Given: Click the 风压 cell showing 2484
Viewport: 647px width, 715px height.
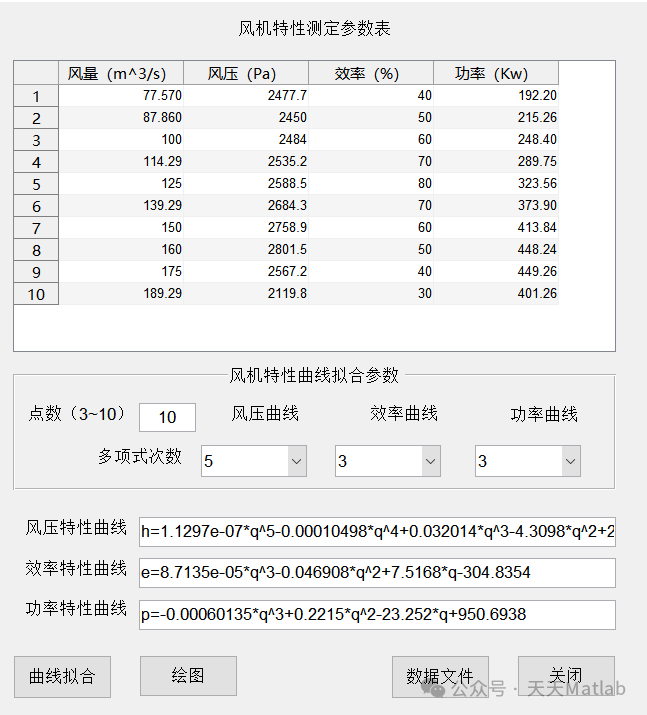Looking at the screenshot, I should point(246,140).
